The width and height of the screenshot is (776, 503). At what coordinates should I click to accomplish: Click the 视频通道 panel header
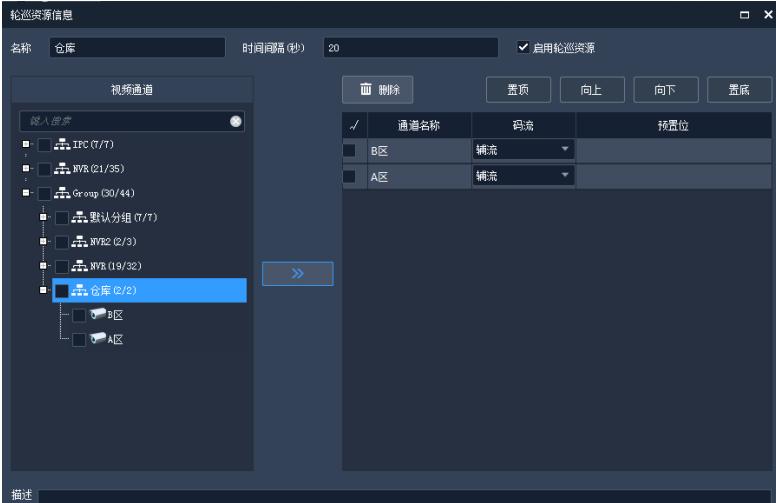(132, 90)
